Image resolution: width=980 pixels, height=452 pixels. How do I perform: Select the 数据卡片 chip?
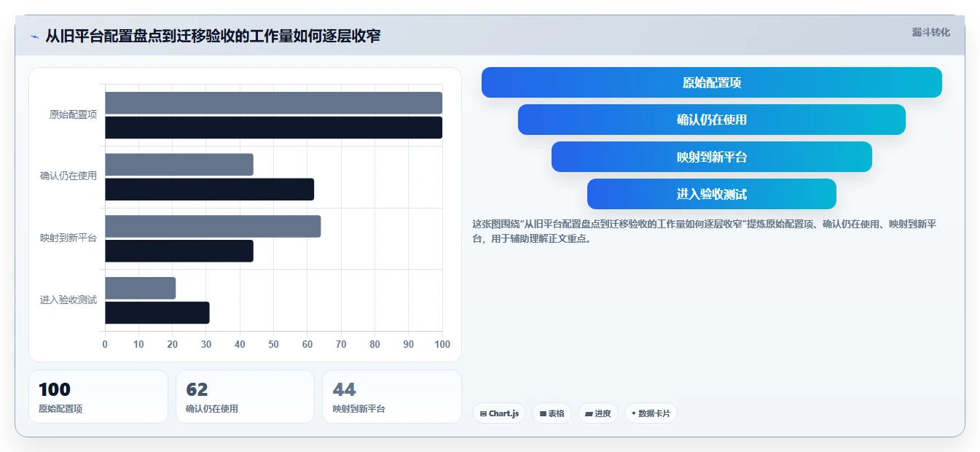[x=651, y=413]
